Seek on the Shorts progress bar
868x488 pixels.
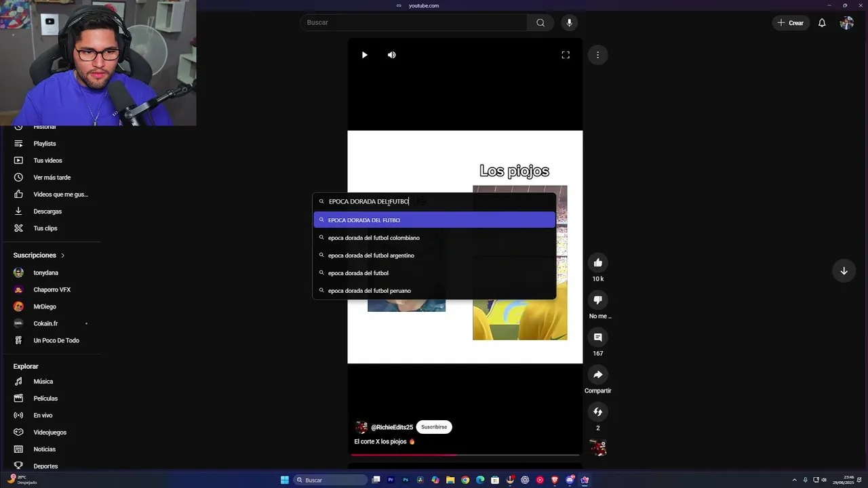465,455
